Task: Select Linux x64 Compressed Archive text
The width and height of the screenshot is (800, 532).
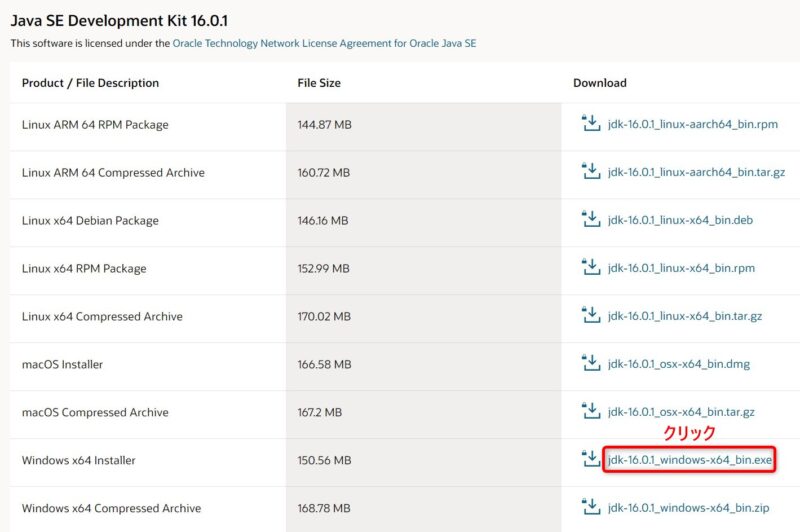Action: 102,316
